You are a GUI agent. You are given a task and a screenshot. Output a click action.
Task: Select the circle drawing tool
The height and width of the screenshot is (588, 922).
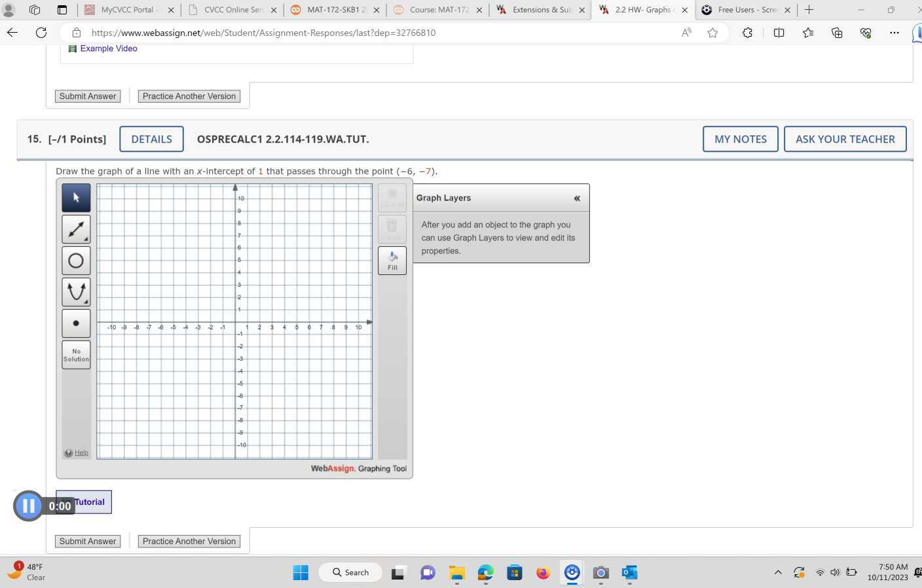[x=76, y=260]
